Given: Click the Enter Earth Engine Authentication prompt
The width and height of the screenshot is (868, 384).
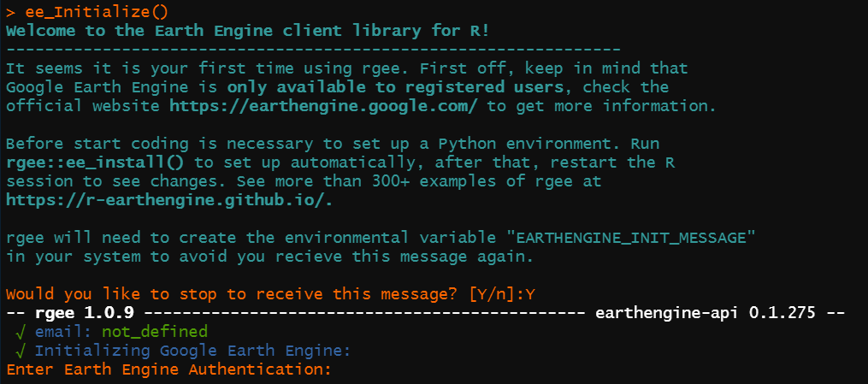Looking at the screenshot, I should (x=168, y=370).
